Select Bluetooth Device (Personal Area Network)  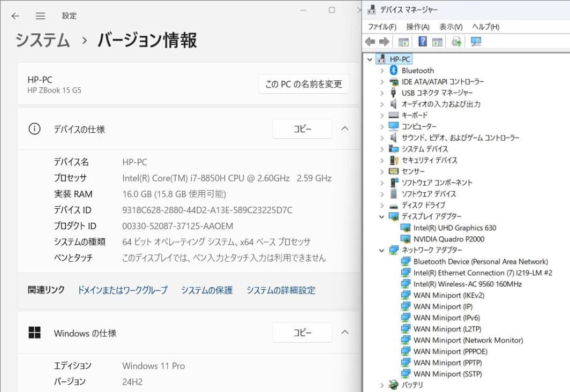[481, 261]
